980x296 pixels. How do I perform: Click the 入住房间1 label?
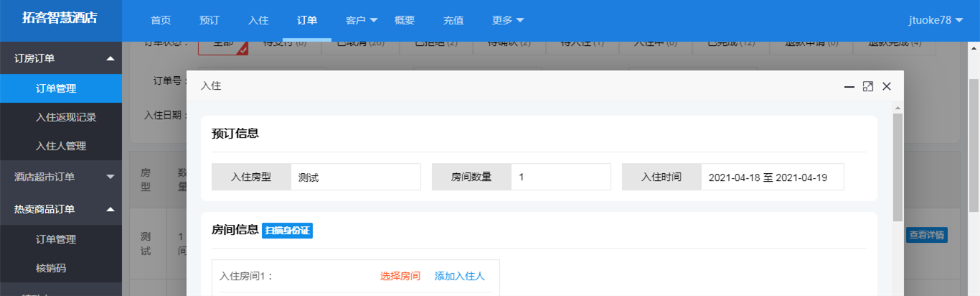point(247,276)
